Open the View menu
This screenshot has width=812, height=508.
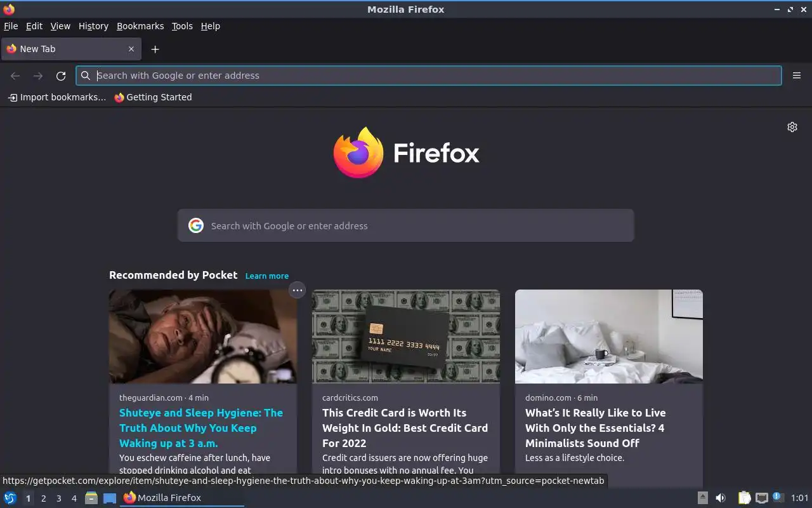(60, 26)
